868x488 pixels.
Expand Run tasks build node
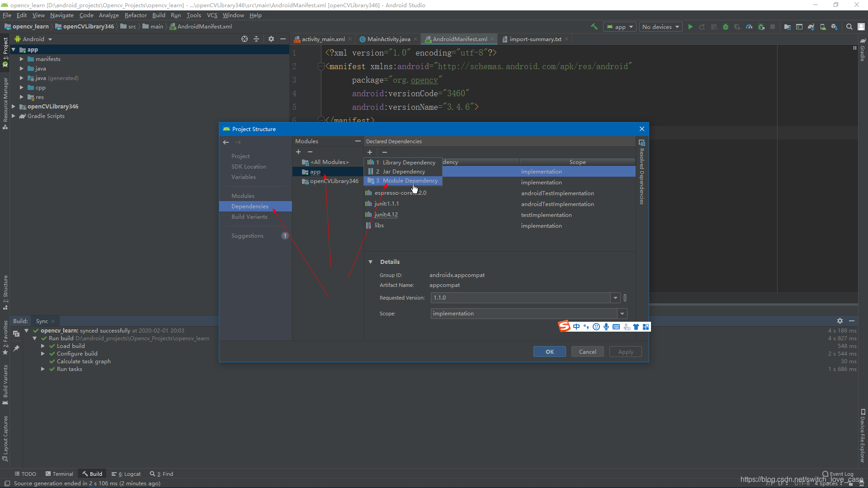[x=43, y=369]
